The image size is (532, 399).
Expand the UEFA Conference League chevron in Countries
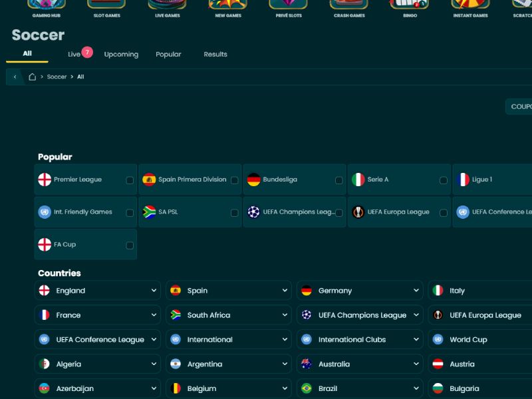click(x=154, y=339)
